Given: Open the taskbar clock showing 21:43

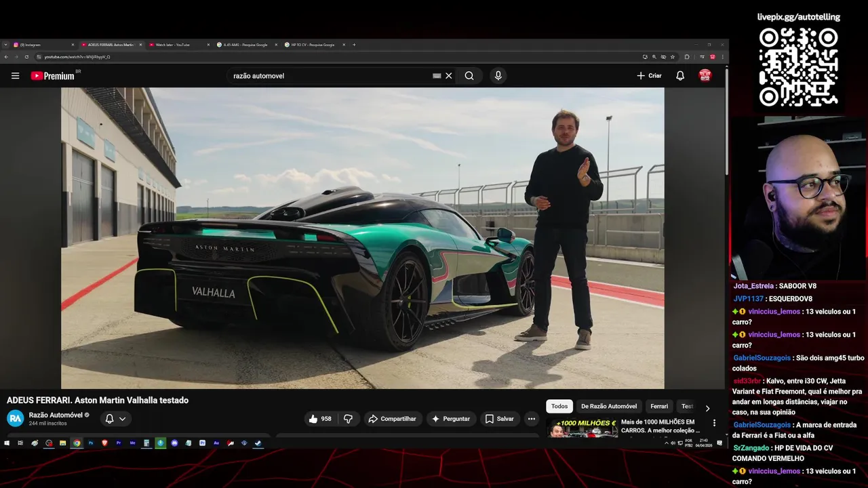Looking at the screenshot, I should pos(703,443).
